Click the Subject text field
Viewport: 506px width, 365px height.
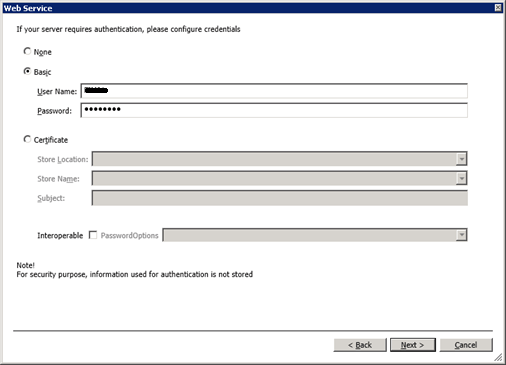pos(279,198)
